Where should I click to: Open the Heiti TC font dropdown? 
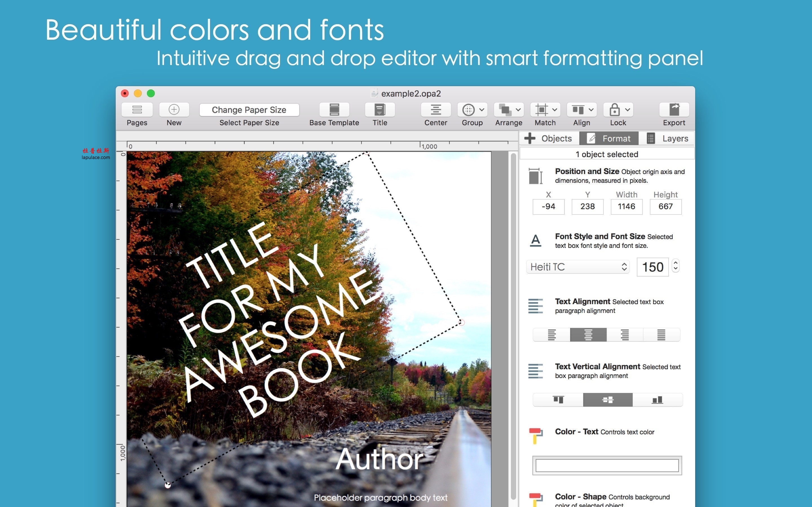click(577, 266)
